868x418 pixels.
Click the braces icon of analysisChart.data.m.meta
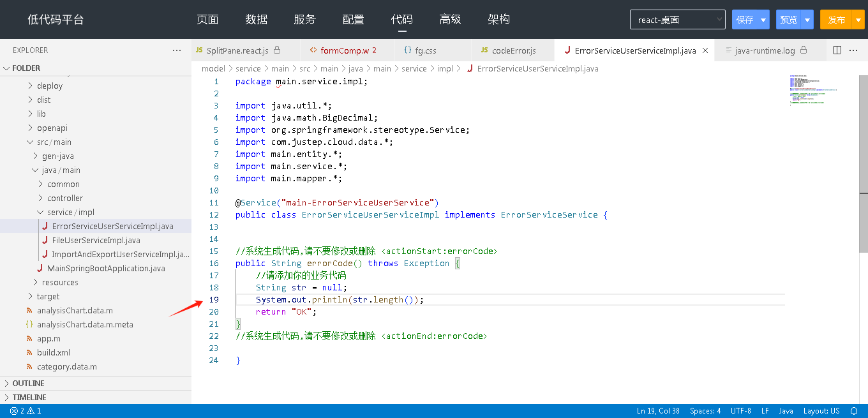(29, 325)
